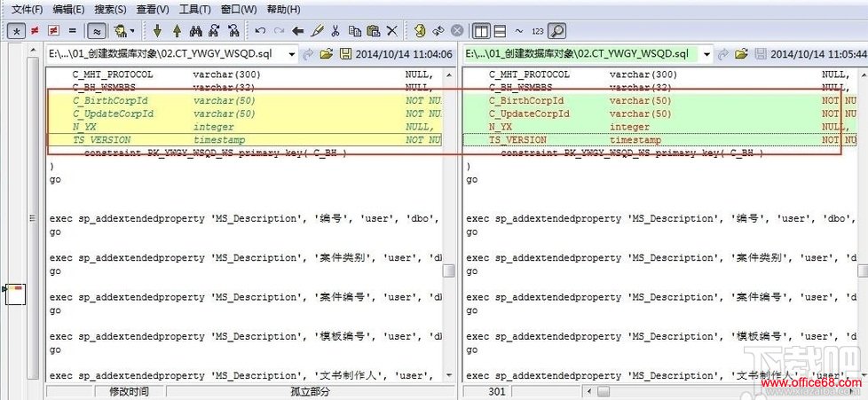Image resolution: width=868 pixels, height=400 pixels.
Task: Click the pencil Edit icon
Action: pyautogui.click(x=317, y=31)
